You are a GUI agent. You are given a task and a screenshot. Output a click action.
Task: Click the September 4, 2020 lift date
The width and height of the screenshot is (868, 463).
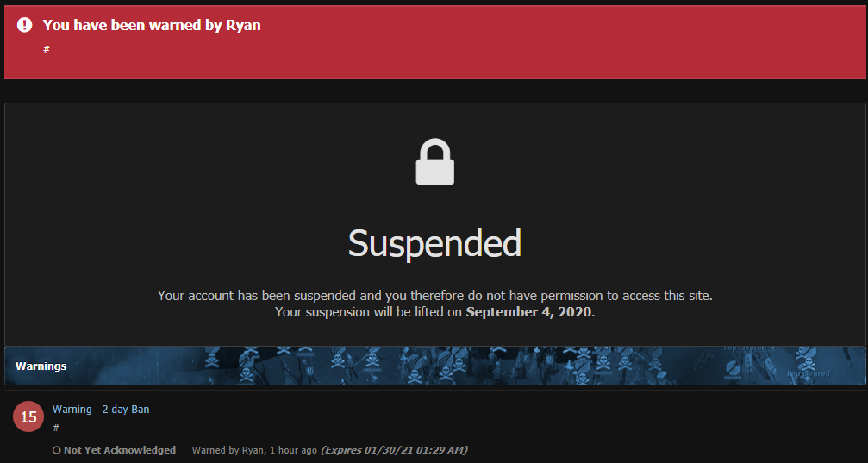click(528, 312)
